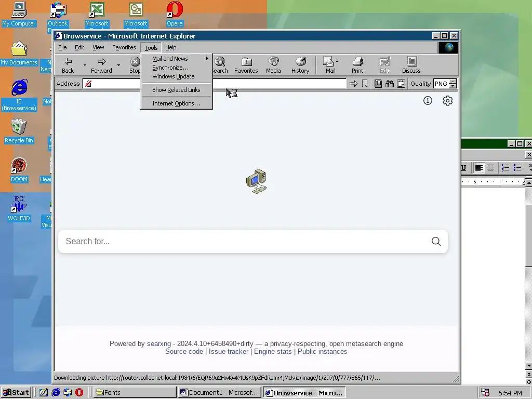Click the info circle icon on page
Image resolution: width=532 pixels, height=399 pixels.
point(428,100)
